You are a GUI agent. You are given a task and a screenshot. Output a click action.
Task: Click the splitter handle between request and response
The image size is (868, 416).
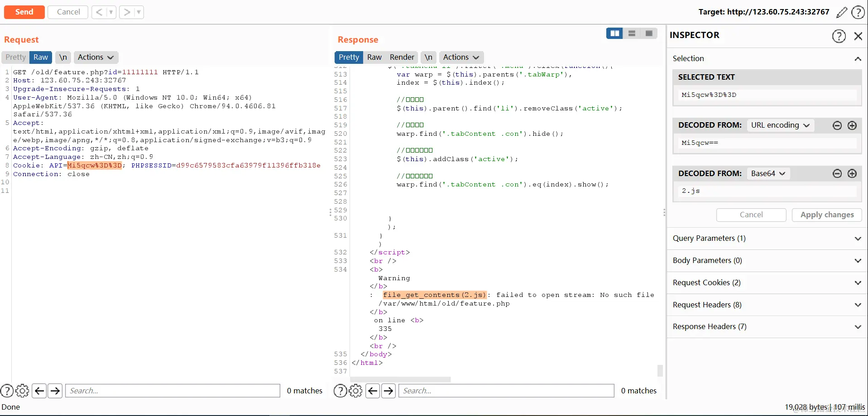(331, 213)
